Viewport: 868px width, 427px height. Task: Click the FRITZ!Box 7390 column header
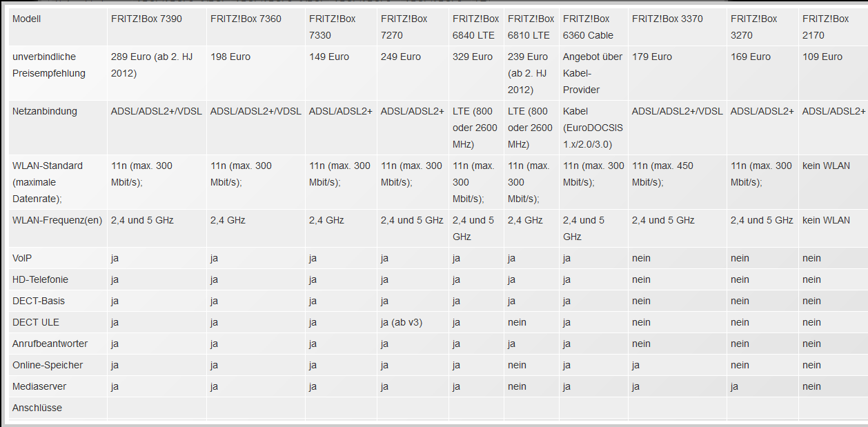tap(146, 19)
